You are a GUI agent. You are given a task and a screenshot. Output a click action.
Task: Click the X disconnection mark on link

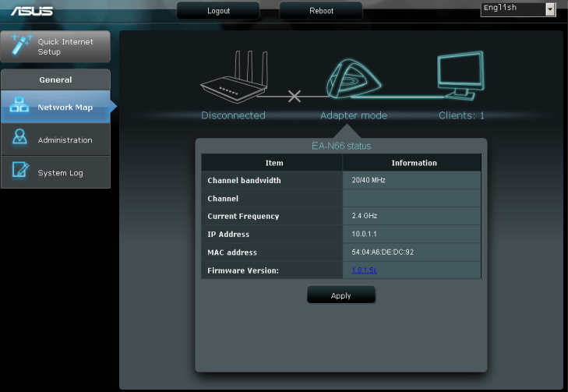click(295, 97)
